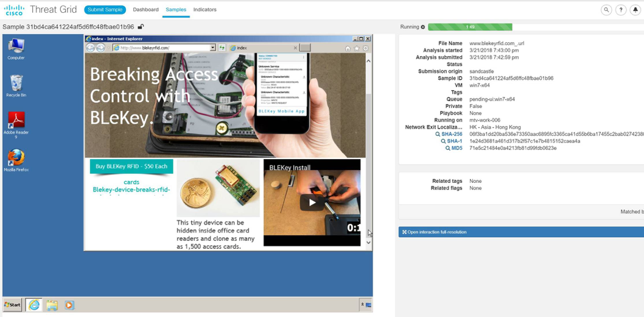Click the green analysis progress bar
This screenshot has height=317, width=644.
(x=470, y=27)
